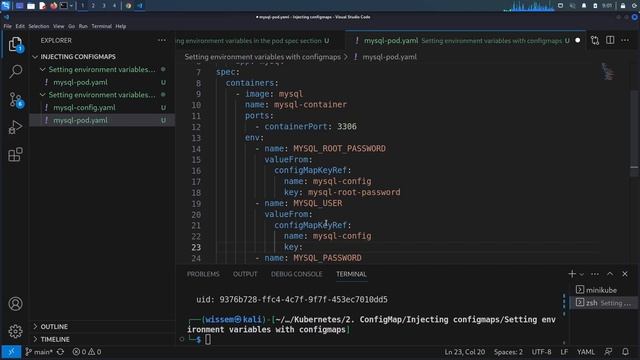Switch to the PROBLEMS tab

point(203,274)
